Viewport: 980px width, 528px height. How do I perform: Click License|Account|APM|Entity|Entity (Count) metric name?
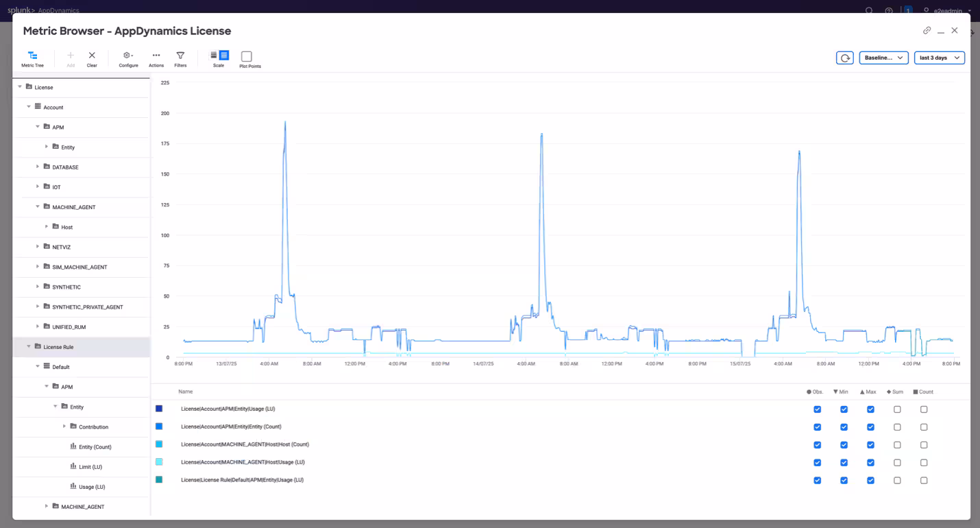click(231, 427)
